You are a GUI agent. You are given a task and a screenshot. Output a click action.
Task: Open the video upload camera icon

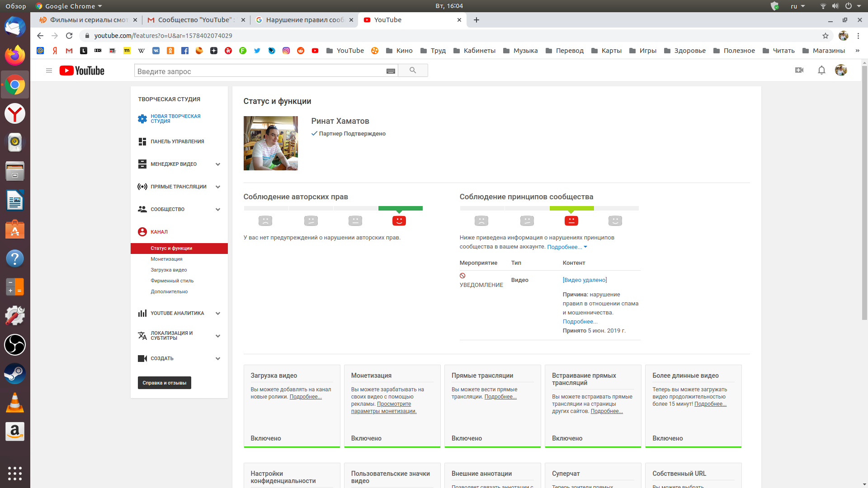[x=799, y=70]
